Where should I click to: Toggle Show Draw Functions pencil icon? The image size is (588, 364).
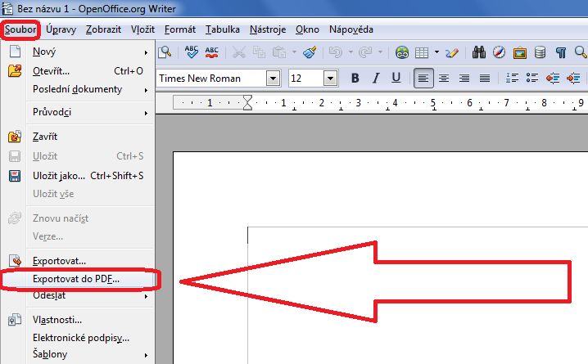pos(452,52)
